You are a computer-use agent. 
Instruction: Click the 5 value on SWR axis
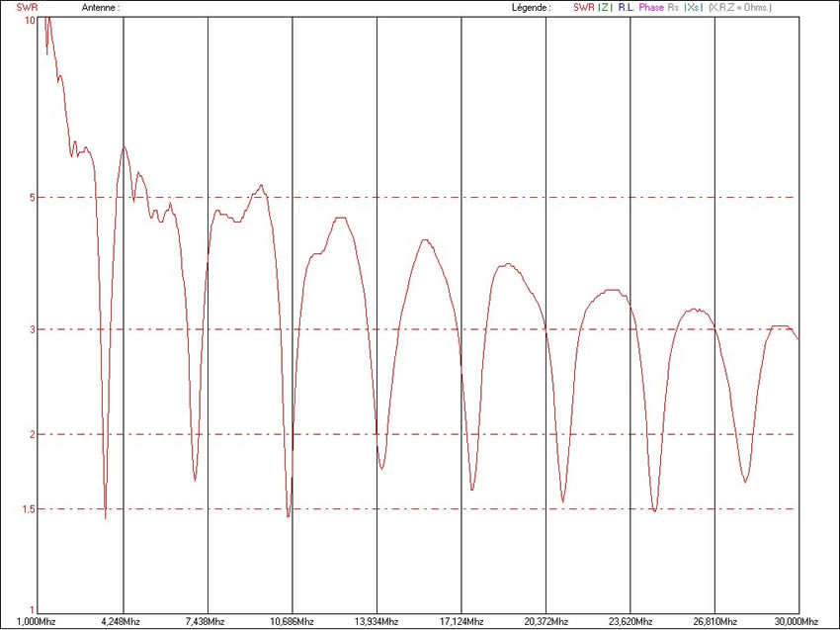[33, 198]
